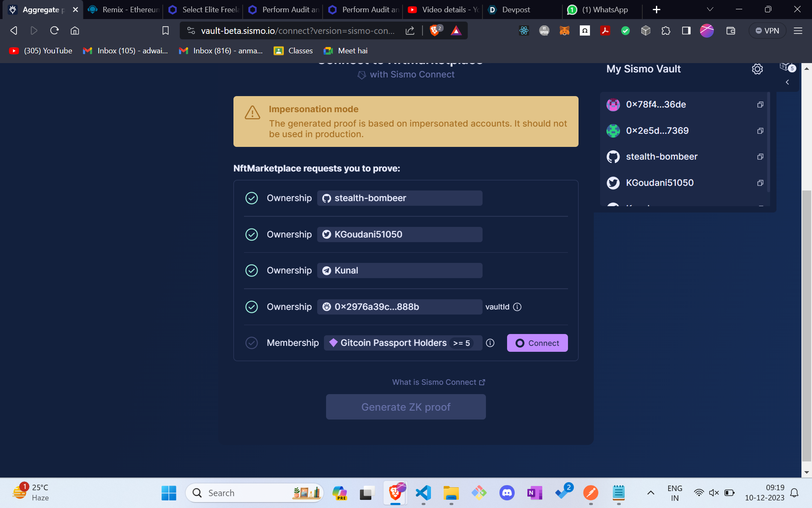The width and height of the screenshot is (812, 508).
Task: Open browser tab list dropdown arrow
Action: (x=710, y=9)
